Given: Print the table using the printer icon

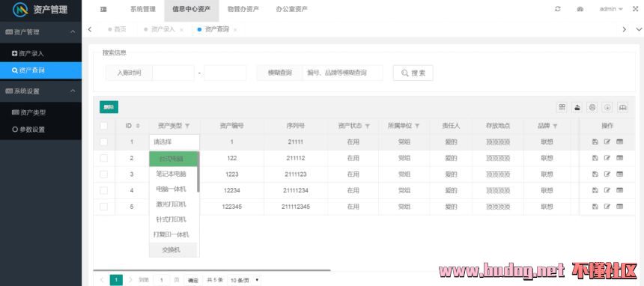Looking at the screenshot, I should coord(592,107).
